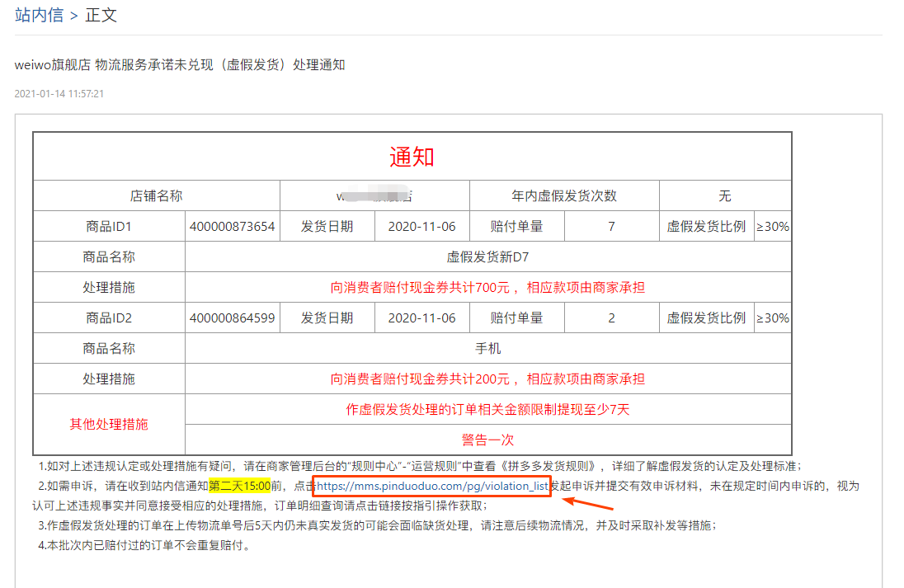Click the 警告一次 warning cell
Image resolution: width=904 pixels, height=588 pixels.
click(487, 440)
